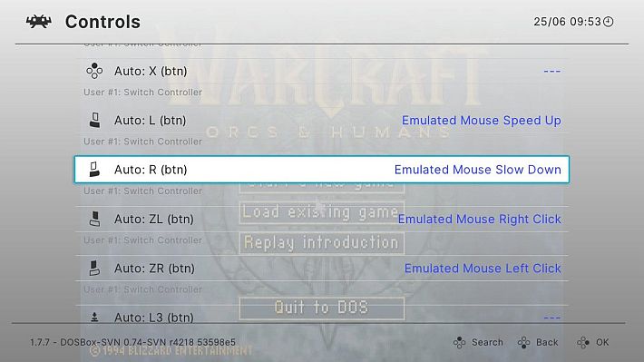Select the Auto: L3 (btn) entry
644x362 pixels.
322,318
